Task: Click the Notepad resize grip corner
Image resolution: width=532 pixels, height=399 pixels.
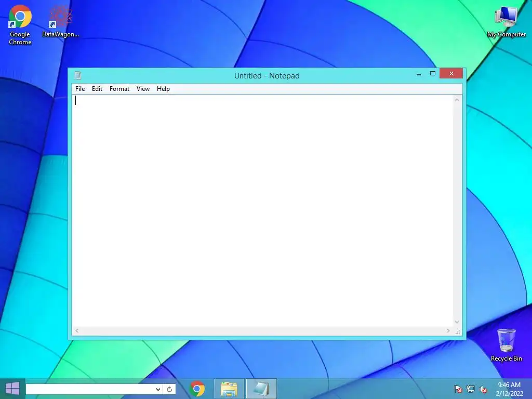Action: pos(458,331)
